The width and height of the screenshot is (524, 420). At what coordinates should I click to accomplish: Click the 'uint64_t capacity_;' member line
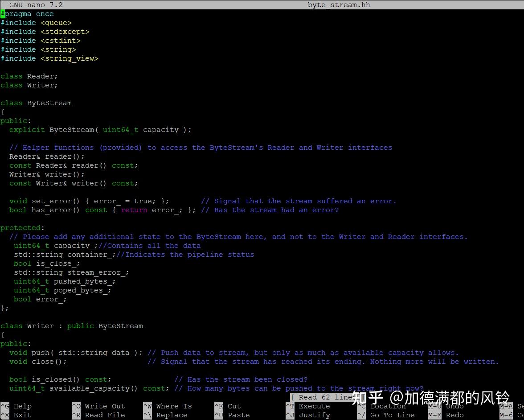click(x=107, y=246)
